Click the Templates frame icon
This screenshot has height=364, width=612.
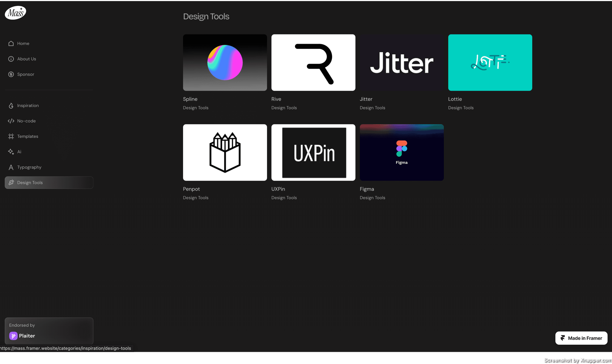pos(11,136)
